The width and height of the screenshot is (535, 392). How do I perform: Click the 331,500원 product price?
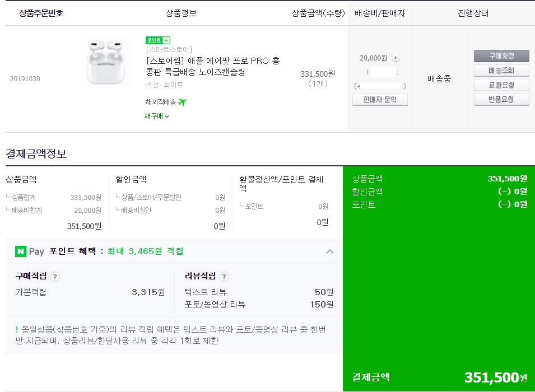tap(318, 74)
